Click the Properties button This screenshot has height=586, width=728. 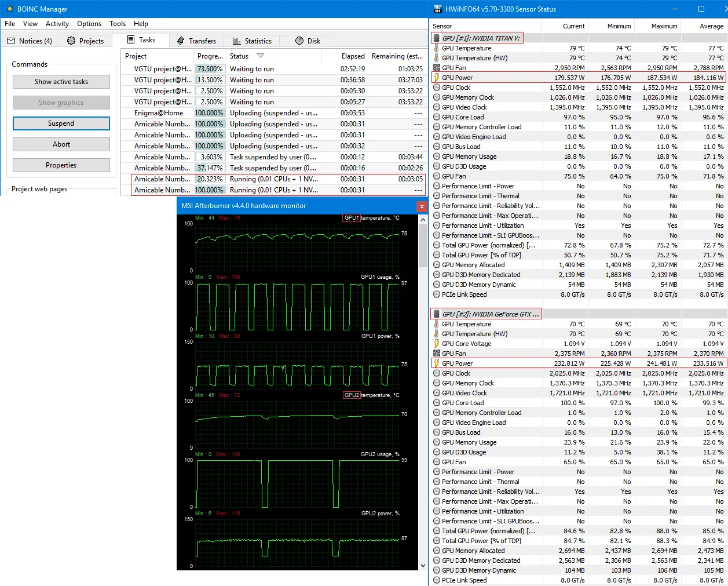point(61,165)
